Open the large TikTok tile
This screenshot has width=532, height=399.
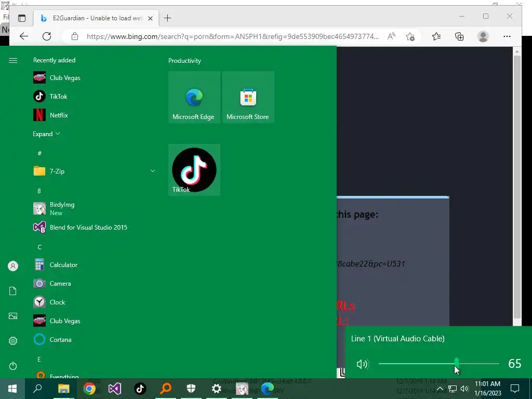tap(194, 170)
